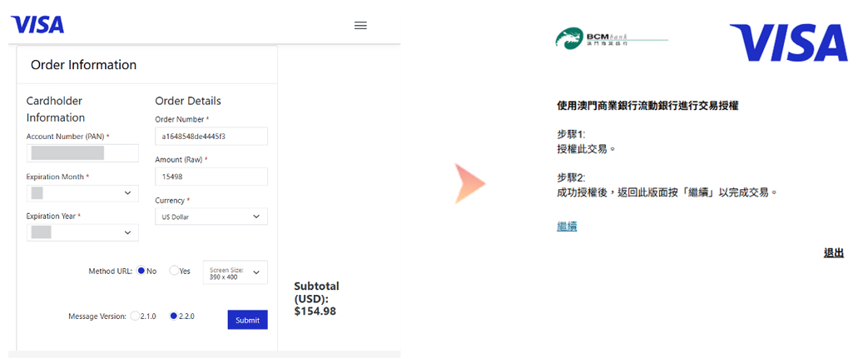Click the Amount (Raw) input field
This screenshot has height=359, width=868.
pyautogui.click(x=211, y=177)
